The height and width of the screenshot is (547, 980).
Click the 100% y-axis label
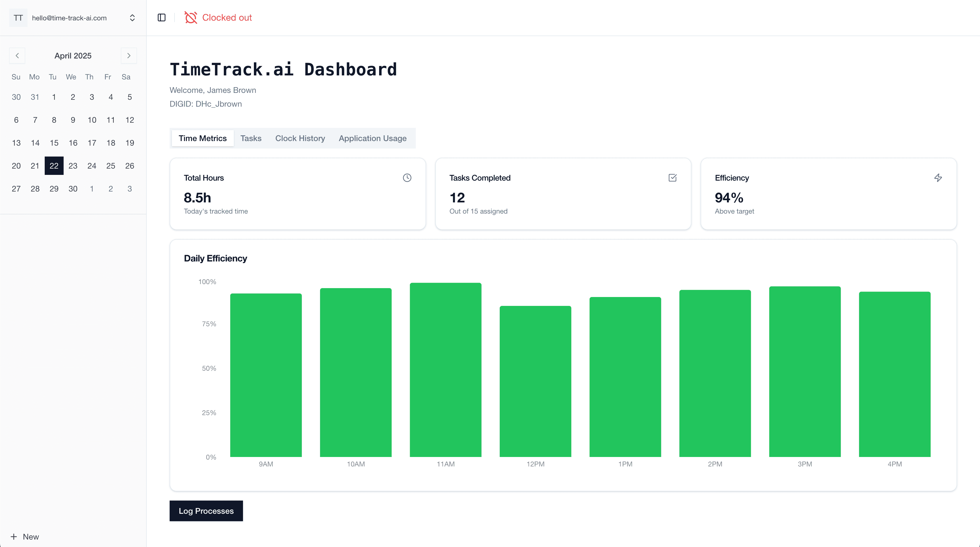207,282
